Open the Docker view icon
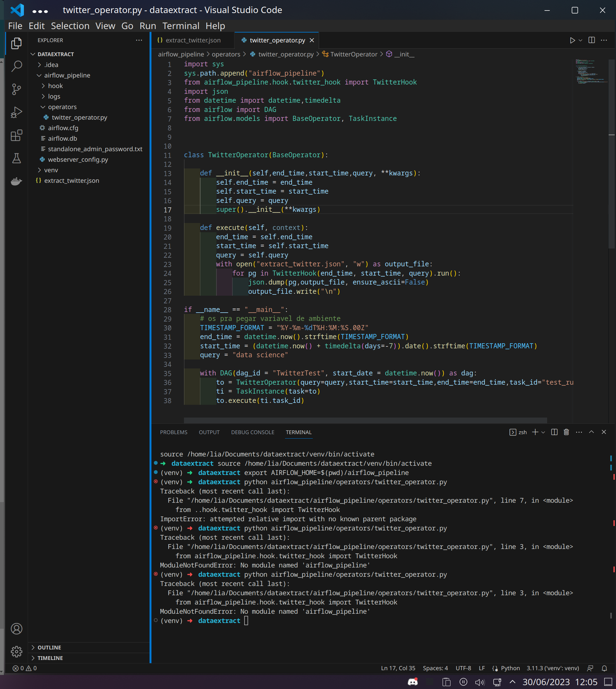 click(x=16, y=182)
